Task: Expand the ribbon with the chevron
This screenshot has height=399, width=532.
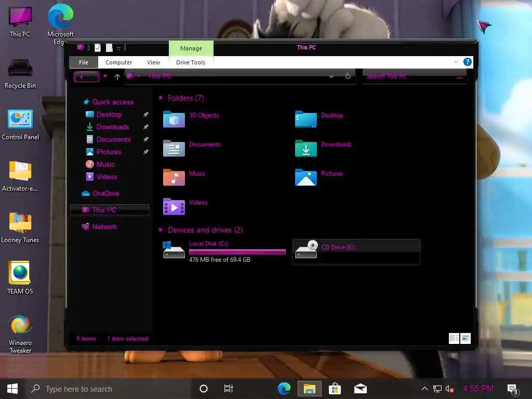Action: pyautogui.click(x=456, y=62)
